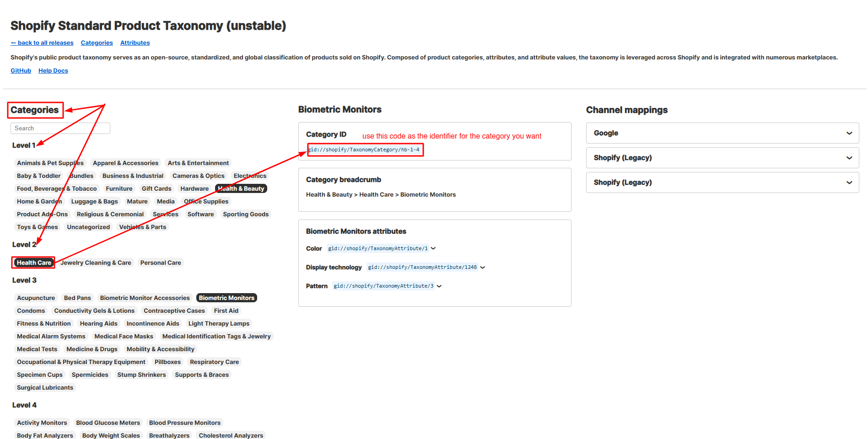The image size is (868, 439).
Task: Select Jewelry Cleaning & Care category
Action: point(96,262)
